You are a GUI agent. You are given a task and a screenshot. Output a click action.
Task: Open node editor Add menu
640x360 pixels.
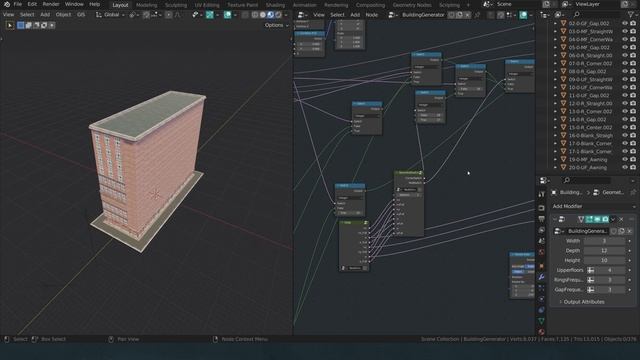(x=355, y=15)
